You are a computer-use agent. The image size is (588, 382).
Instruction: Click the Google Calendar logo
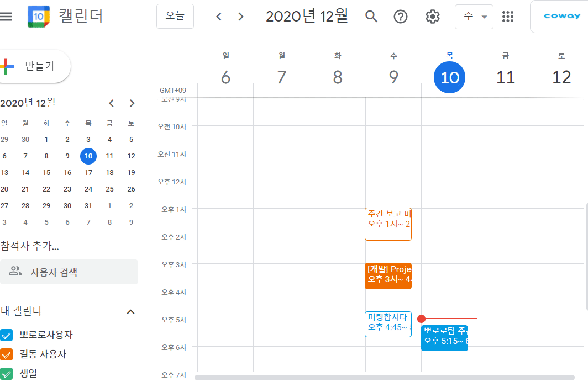39,17
